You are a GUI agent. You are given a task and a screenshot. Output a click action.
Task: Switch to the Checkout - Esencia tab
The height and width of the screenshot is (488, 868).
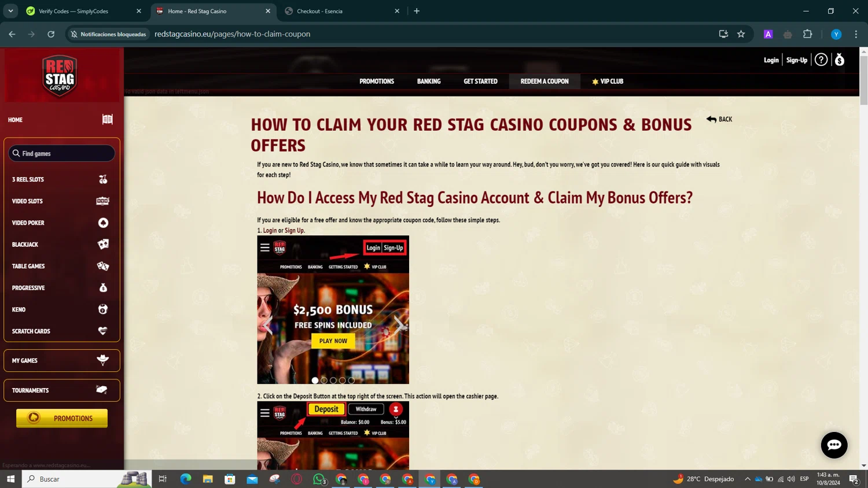click(341, 11)
